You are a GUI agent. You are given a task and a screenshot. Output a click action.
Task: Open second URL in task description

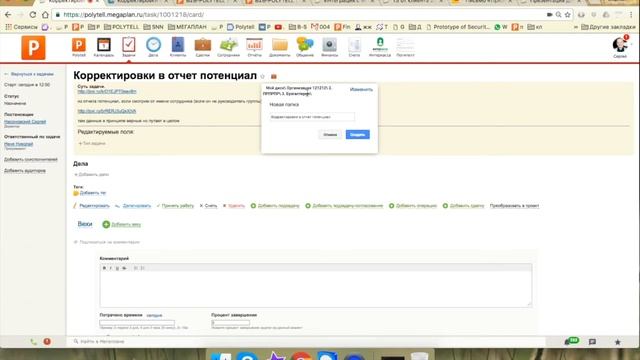tap(107, 111)
